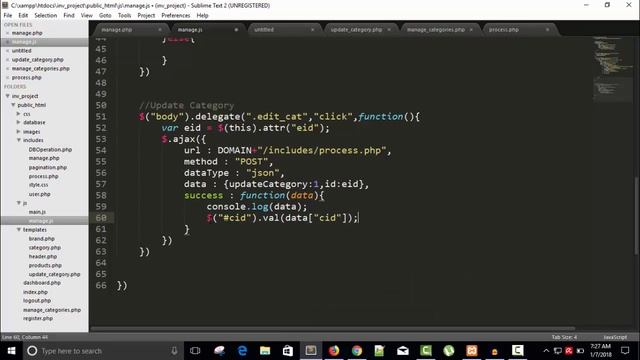
Task: Open register.php in the sidebar tree
Action: (x=38, y=318)
